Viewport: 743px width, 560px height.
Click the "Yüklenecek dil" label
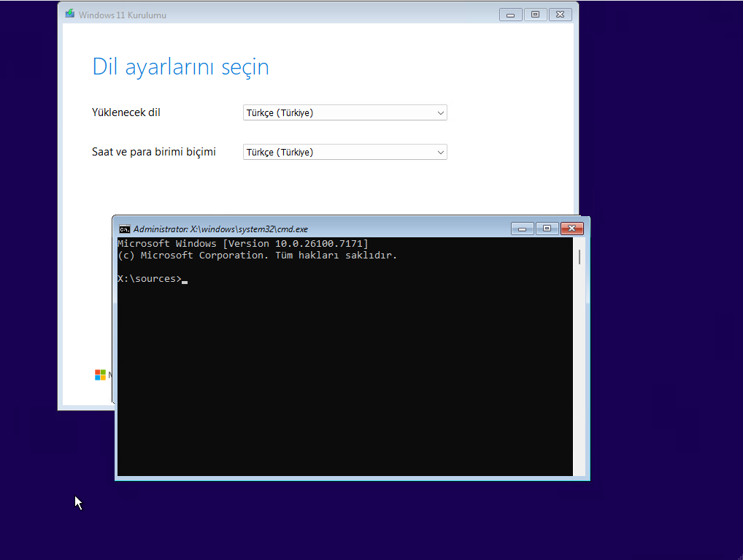click(x=126, y=112)
